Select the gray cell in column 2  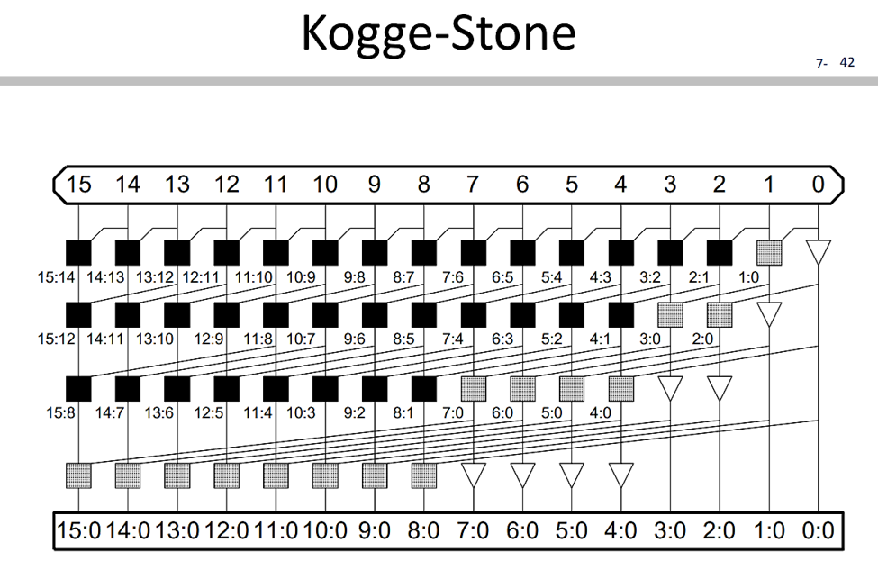pyautogui.click(x=720, y=314)
